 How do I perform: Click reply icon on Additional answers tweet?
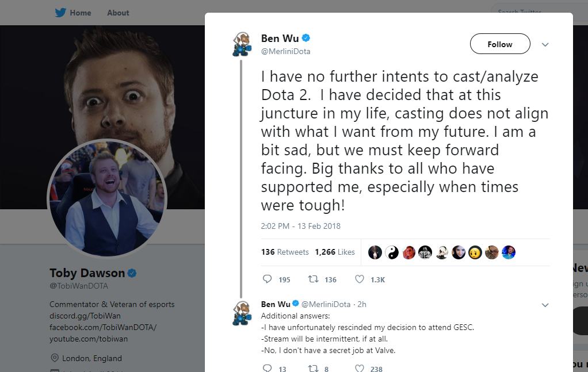coord(267,368)
